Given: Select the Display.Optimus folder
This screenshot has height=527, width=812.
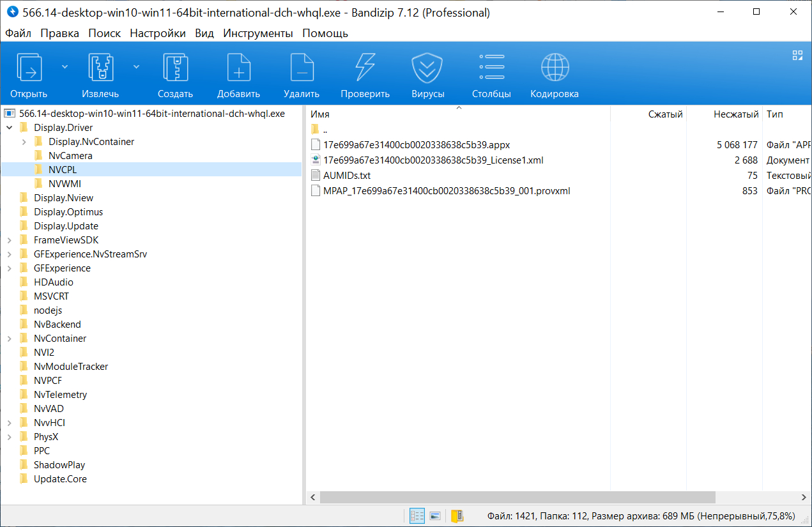Looking at the screenshot, I should pyautogui.click(x=68, y=212).
